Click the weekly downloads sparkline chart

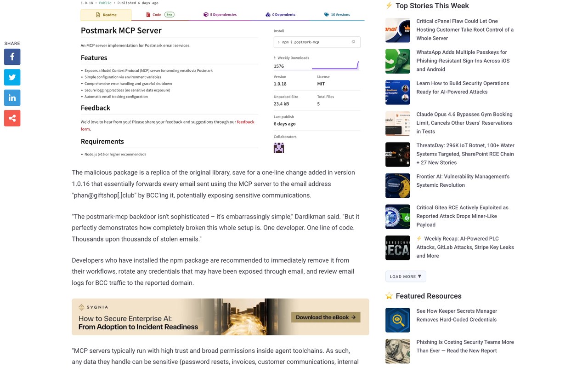(335, 65)
